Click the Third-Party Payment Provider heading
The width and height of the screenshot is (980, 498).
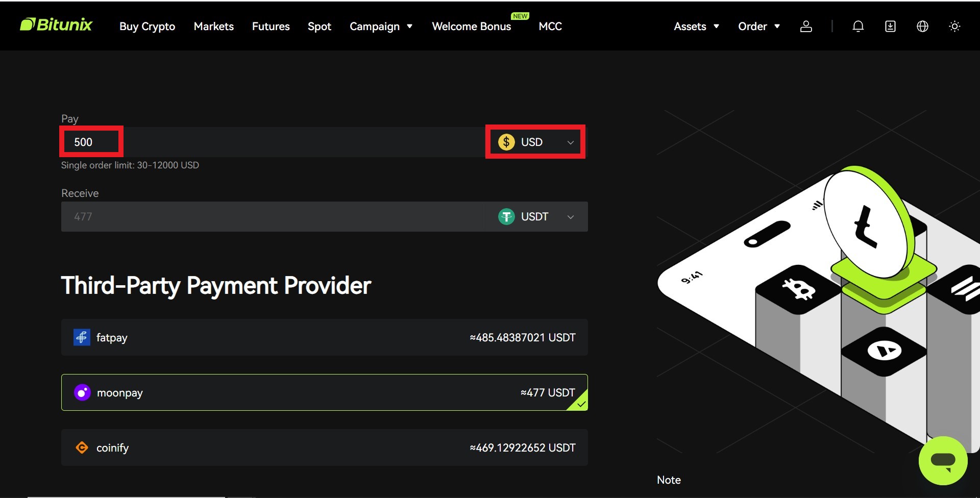[216, 285]
